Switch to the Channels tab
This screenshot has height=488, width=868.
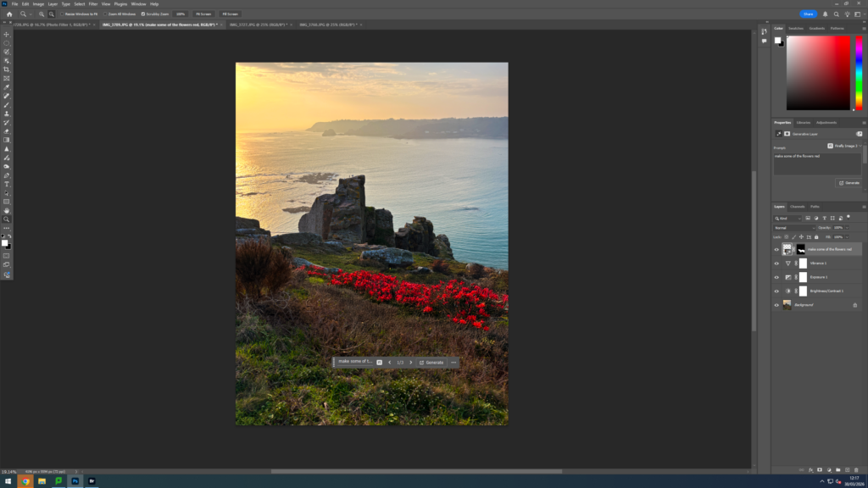(798, 207)
